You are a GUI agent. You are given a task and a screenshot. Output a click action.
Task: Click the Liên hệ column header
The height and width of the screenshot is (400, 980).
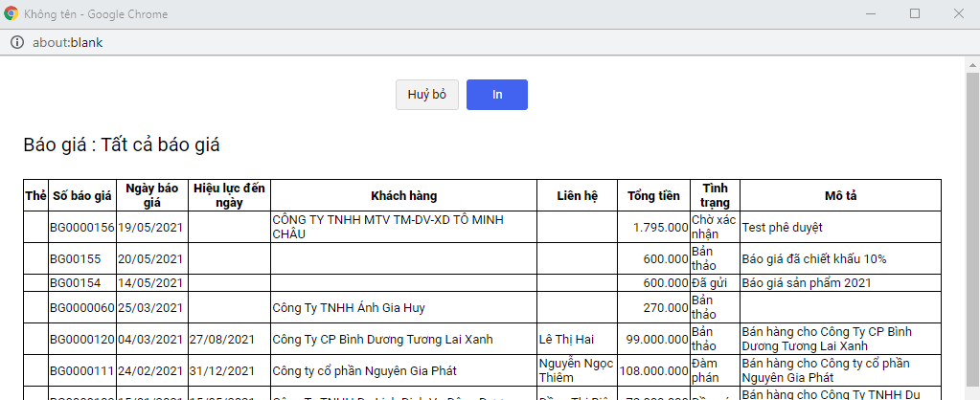coord(578,195)
